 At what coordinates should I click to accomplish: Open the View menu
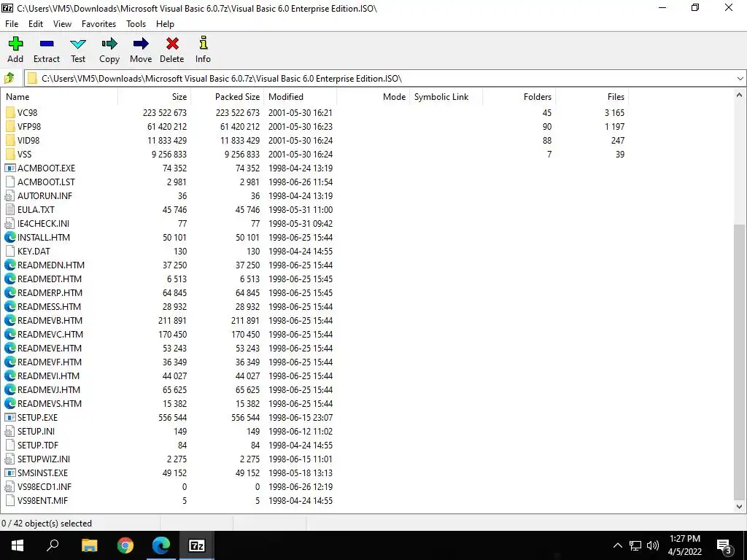[63, 24]
